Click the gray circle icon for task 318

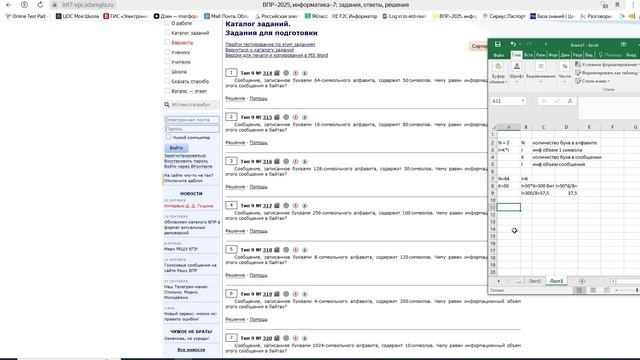286,250
